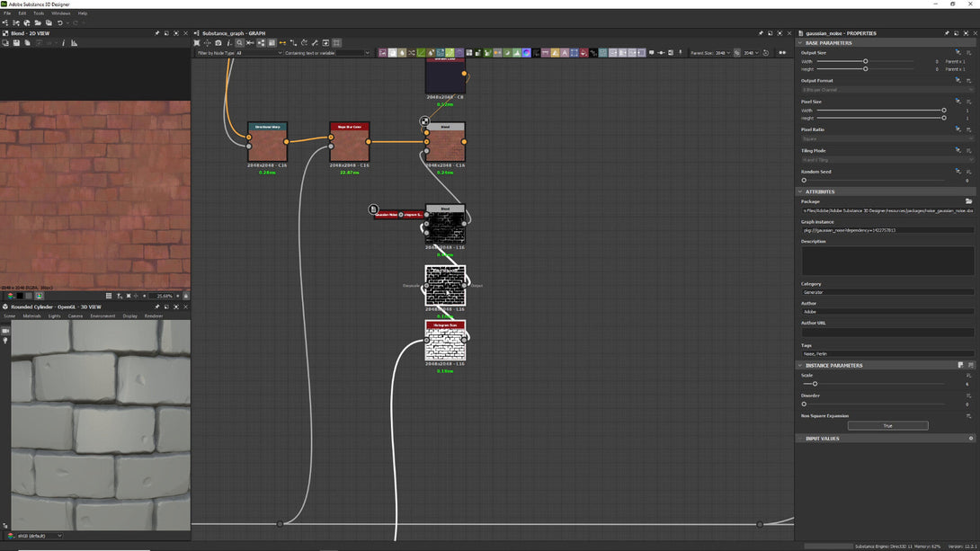Collapse the Attributes section
Viewport: 980px width, 551px height.
800,191
